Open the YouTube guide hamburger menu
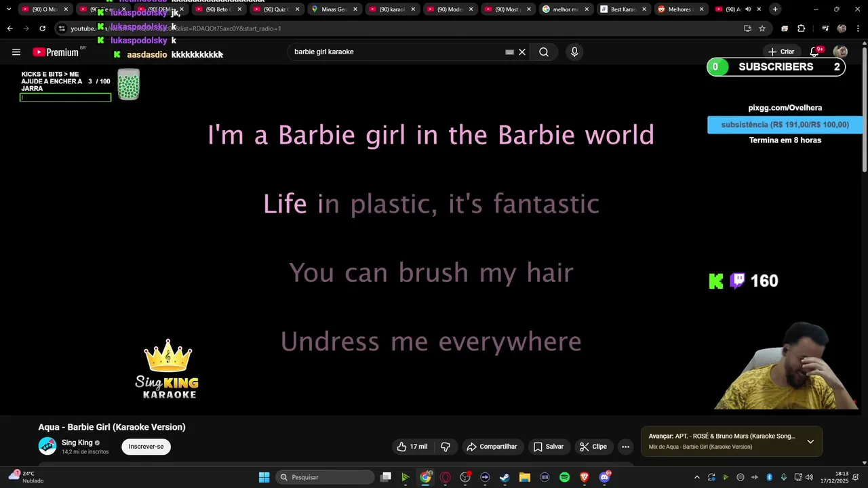The image size is (868, 488). [16, 52]
